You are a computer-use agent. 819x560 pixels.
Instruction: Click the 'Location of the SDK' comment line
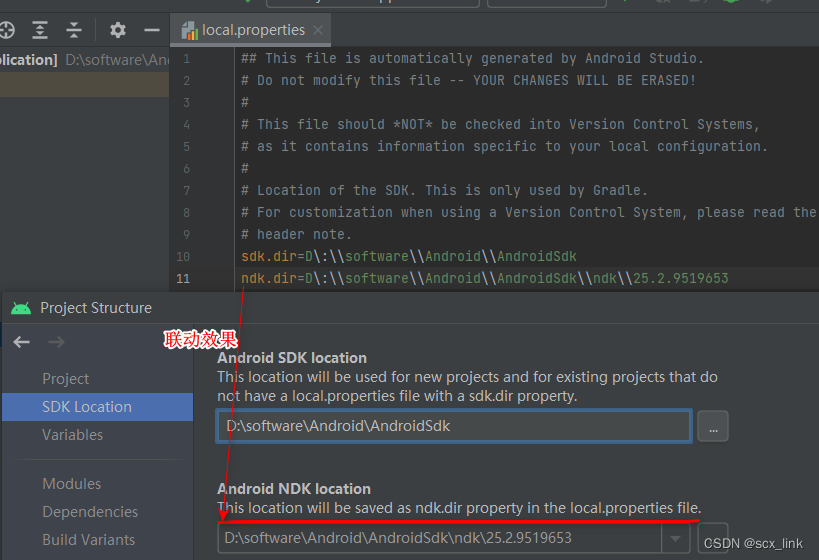pos(444,191)
